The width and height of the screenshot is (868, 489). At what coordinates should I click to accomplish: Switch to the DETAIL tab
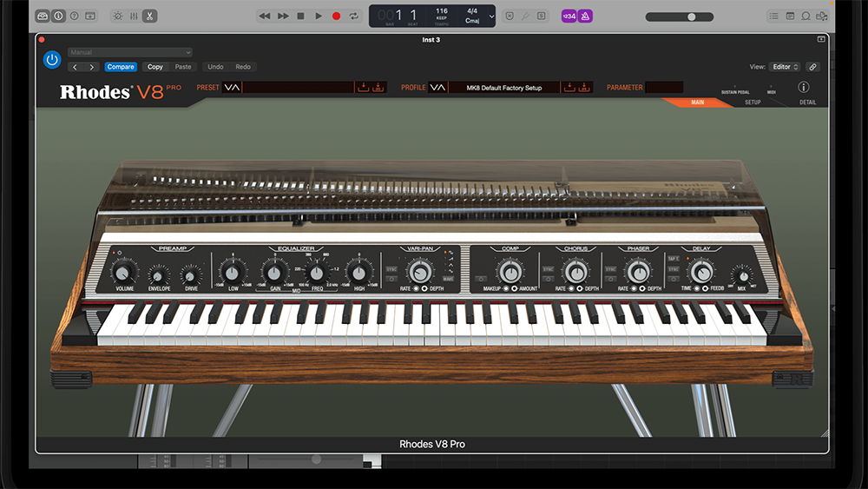pos(807,102)
